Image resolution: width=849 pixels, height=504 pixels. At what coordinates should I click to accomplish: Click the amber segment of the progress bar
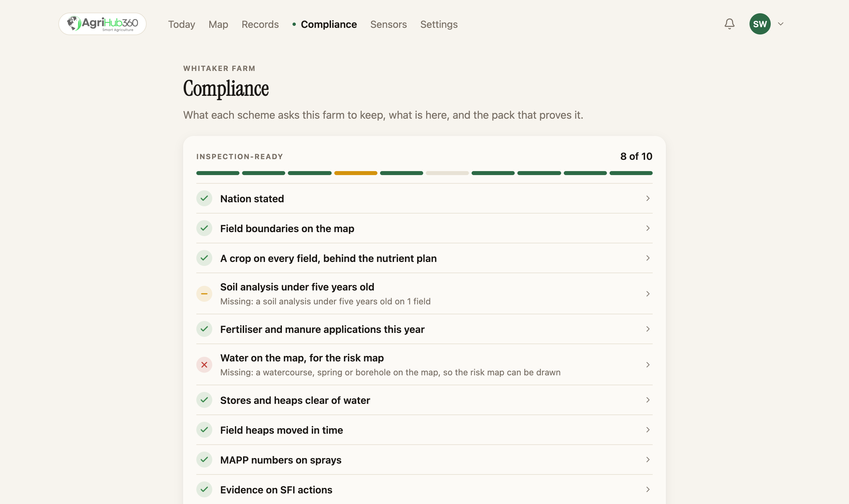(x=356, y=173)
